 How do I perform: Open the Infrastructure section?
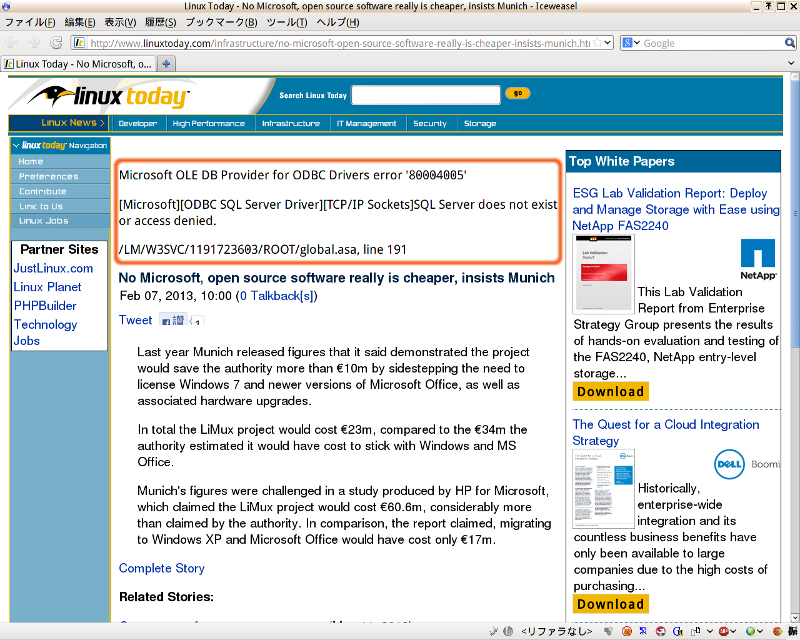pyautogui.click(x=291, y=124)
